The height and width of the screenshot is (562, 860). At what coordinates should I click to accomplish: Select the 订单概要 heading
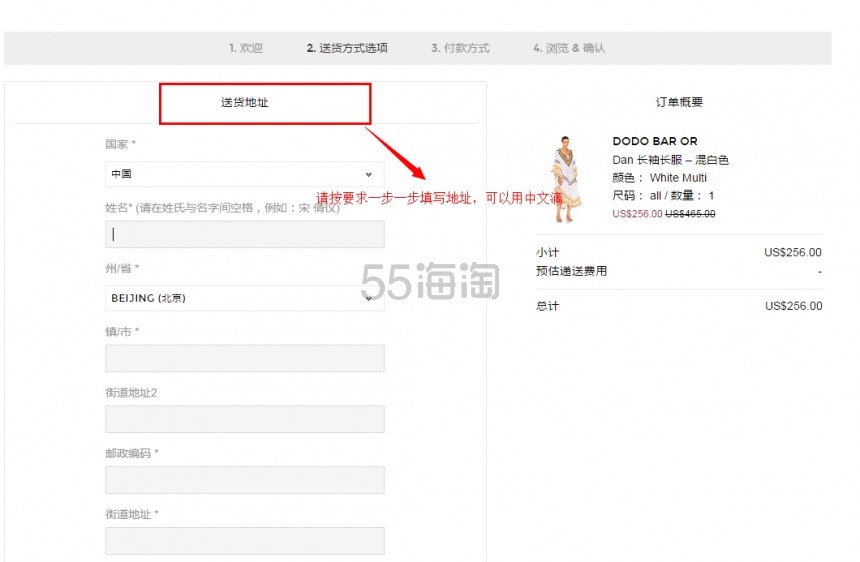[x=679, y=102]
